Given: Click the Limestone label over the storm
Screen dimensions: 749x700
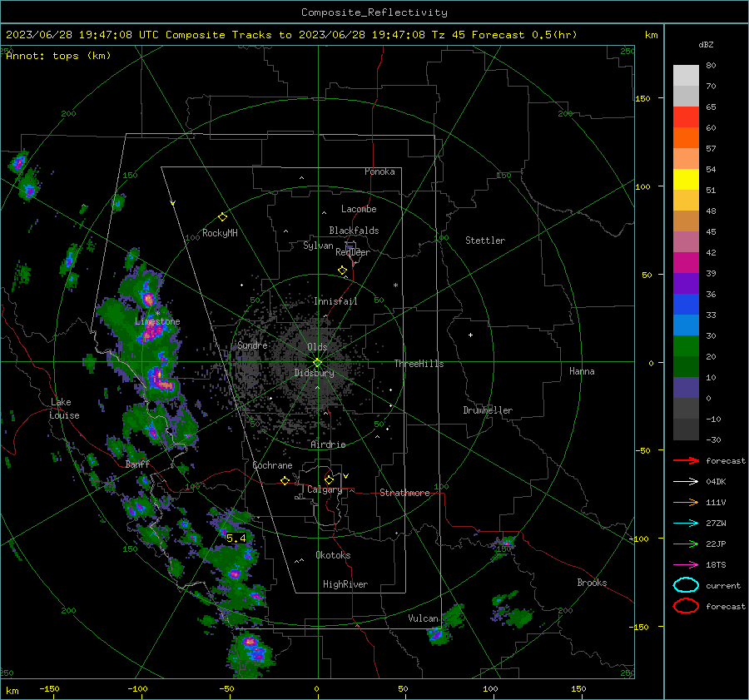Looking at the screenshot, I should coord(157,321).
